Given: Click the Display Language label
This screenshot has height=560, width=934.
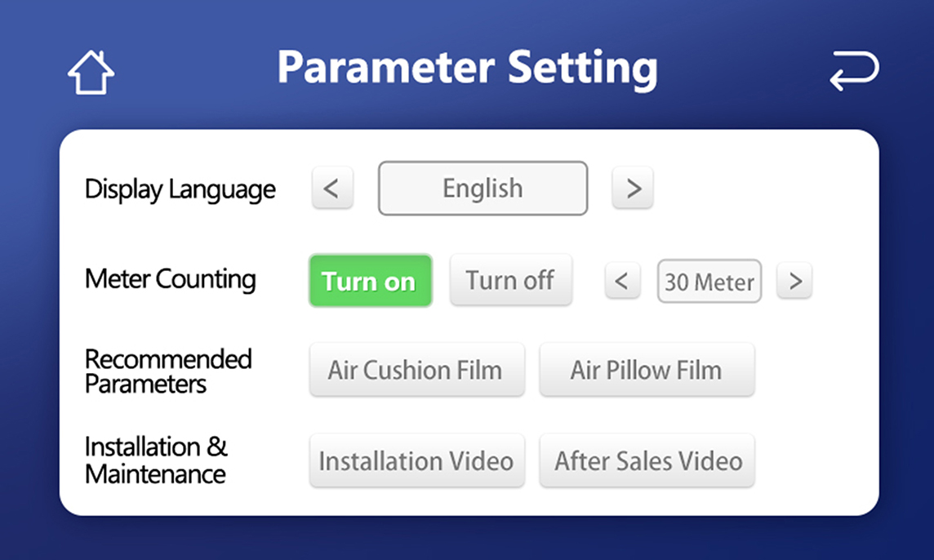Looking at the screenshot, I should [180, 189].
